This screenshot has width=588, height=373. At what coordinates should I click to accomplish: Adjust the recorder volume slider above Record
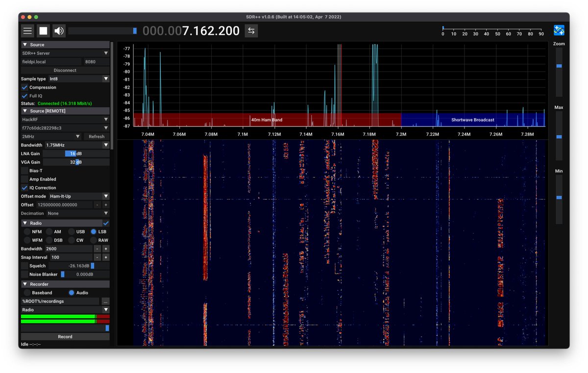(x=65, y=328)
